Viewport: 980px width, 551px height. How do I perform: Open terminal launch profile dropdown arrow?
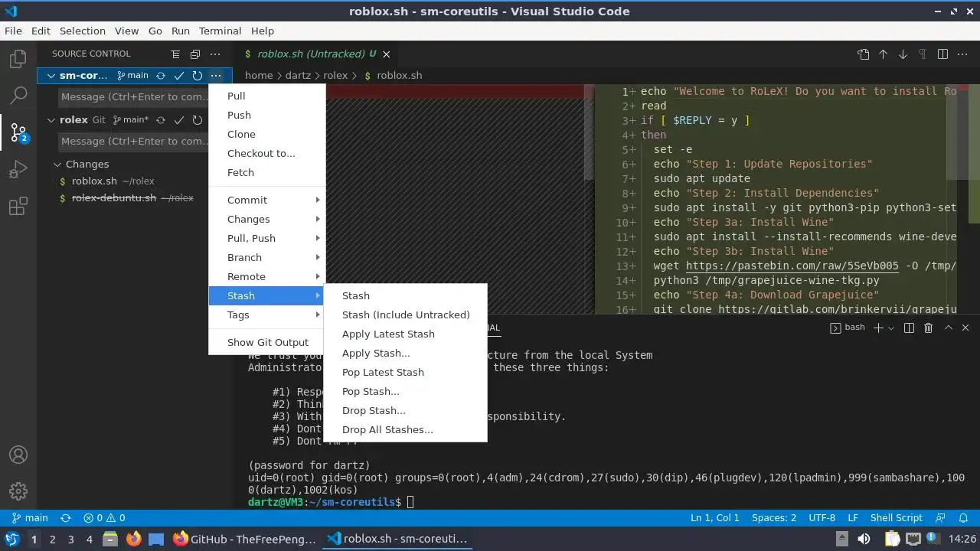tap(890, 328)
